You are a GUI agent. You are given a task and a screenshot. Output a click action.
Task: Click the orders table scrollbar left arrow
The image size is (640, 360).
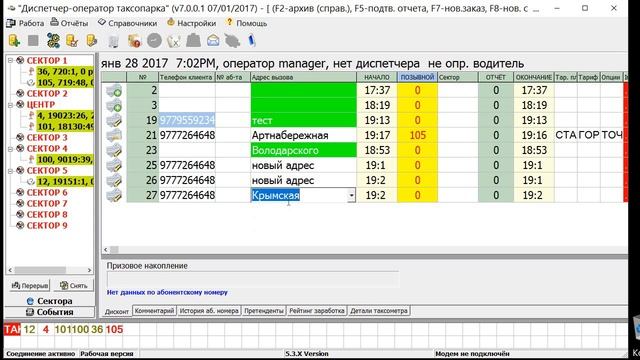click(106, 249)
